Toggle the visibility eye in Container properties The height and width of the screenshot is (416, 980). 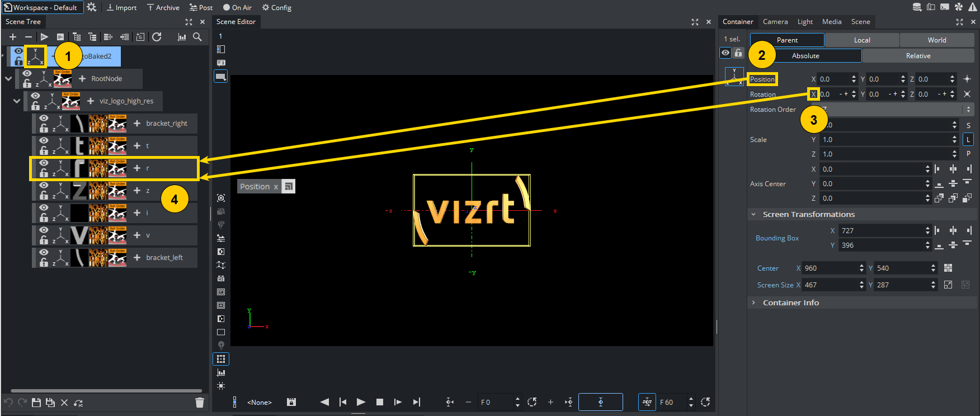coord(725,53)
